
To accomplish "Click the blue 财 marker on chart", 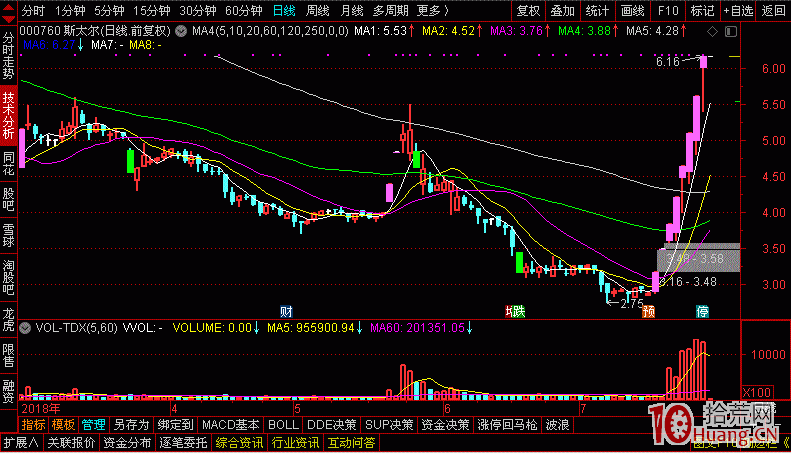I will pyautogui.click(x=286, y=311).
